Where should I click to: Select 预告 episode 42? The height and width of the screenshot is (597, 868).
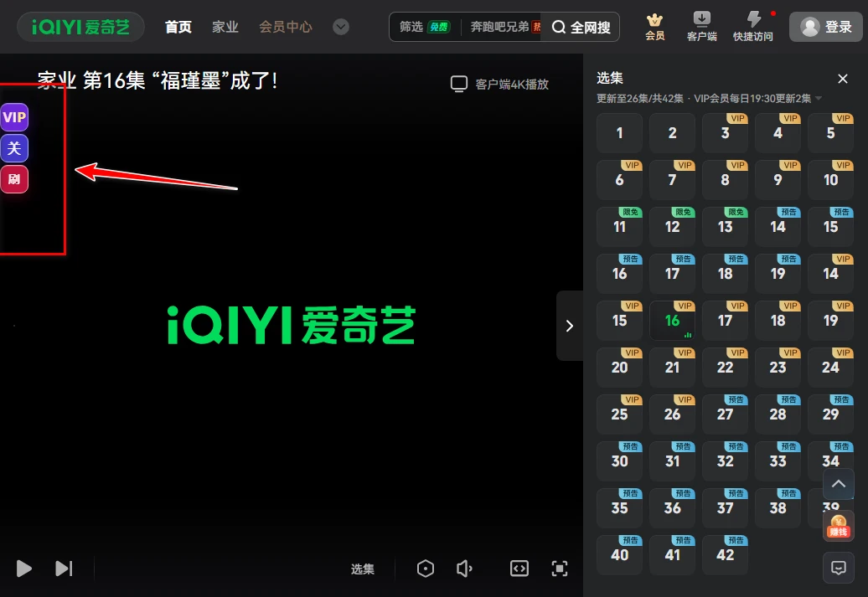point(726,555)
